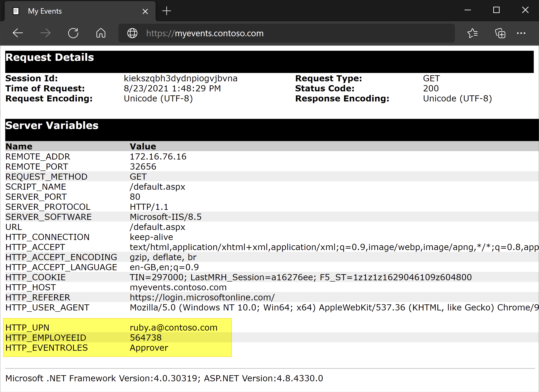Click the REQUEST_METHOD row name
Viewport: 539px width, 392px height.
click(46, 177)
